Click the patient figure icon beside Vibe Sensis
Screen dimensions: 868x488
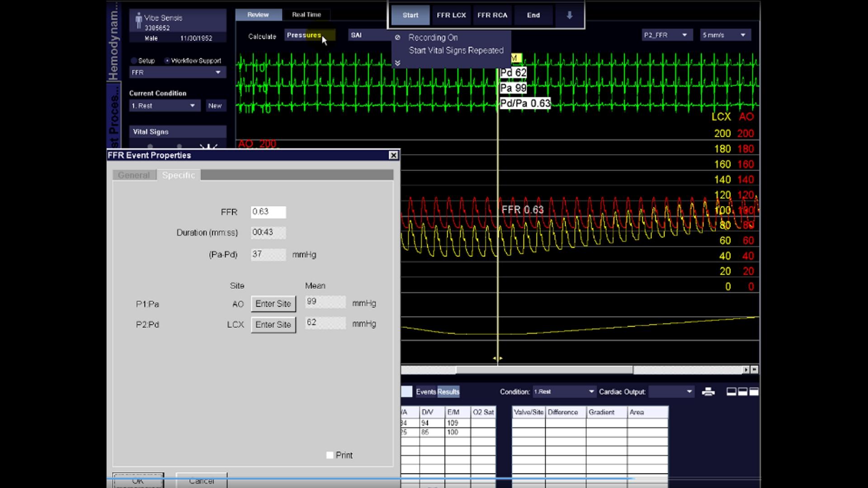(x=139, y=20)
